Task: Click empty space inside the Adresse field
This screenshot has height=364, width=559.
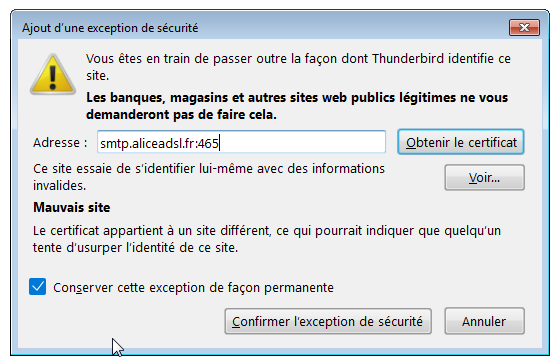Action: tap(303, 143)
